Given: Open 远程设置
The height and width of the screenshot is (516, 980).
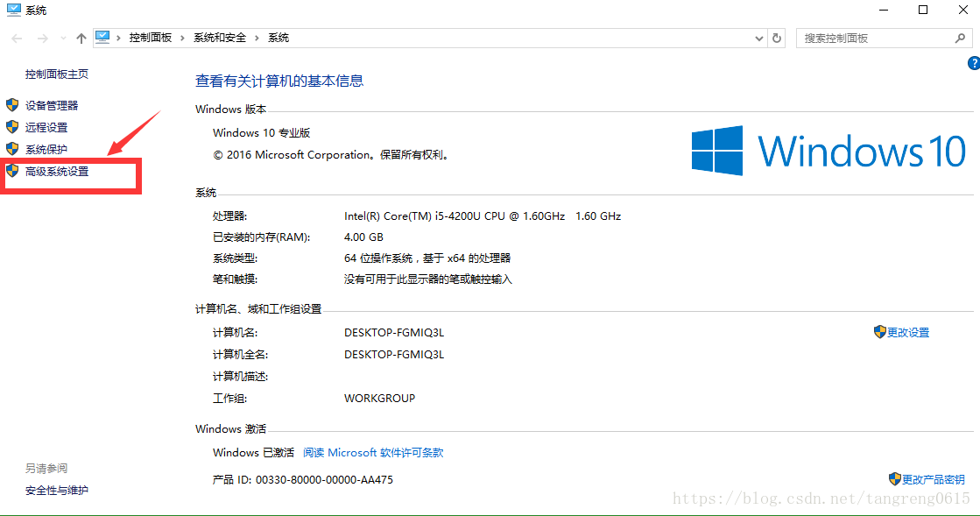Looking at the screenshot, I should pyautogui.click(x=46, y=128).
